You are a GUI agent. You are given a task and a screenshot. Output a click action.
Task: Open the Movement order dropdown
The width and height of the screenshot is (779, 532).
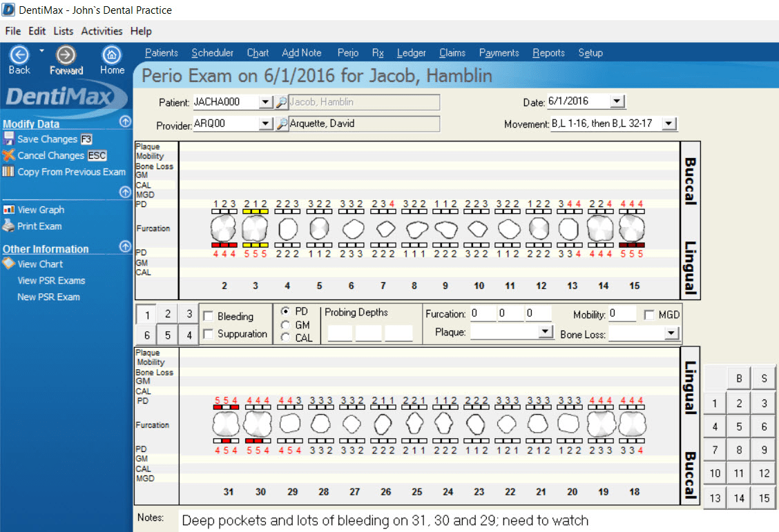[x=669, y=124]
